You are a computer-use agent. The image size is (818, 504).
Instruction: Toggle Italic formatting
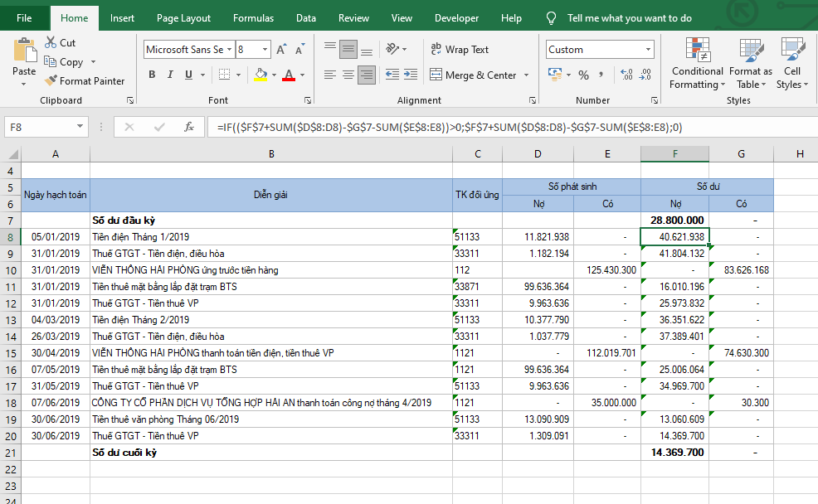tap(171, 75)
